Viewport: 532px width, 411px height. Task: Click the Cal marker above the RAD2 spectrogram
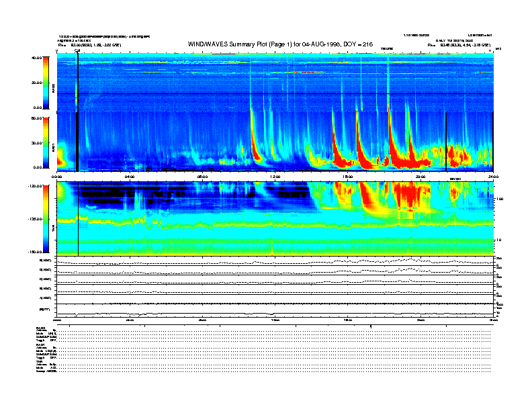click(x=77, y=51)
